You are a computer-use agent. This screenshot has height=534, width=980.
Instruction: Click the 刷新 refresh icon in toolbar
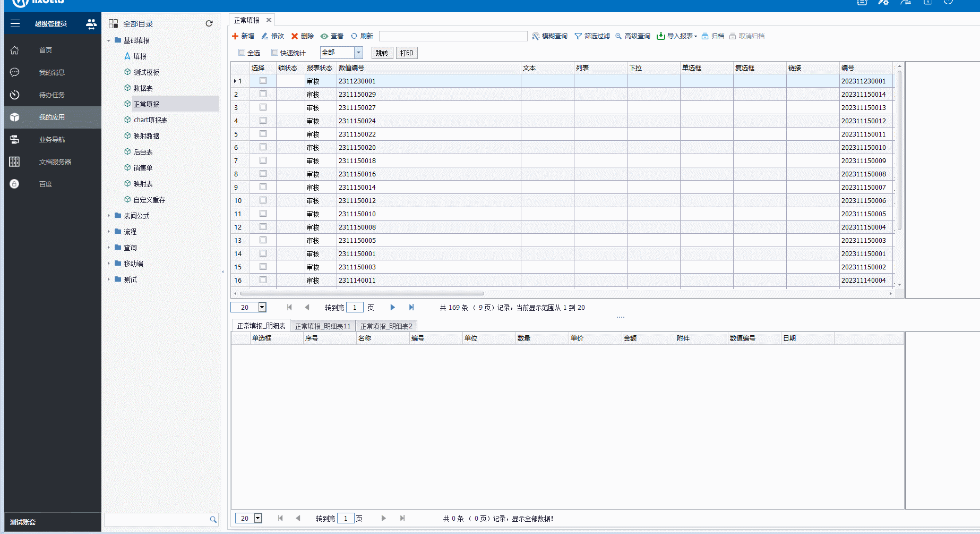point(354,36)
